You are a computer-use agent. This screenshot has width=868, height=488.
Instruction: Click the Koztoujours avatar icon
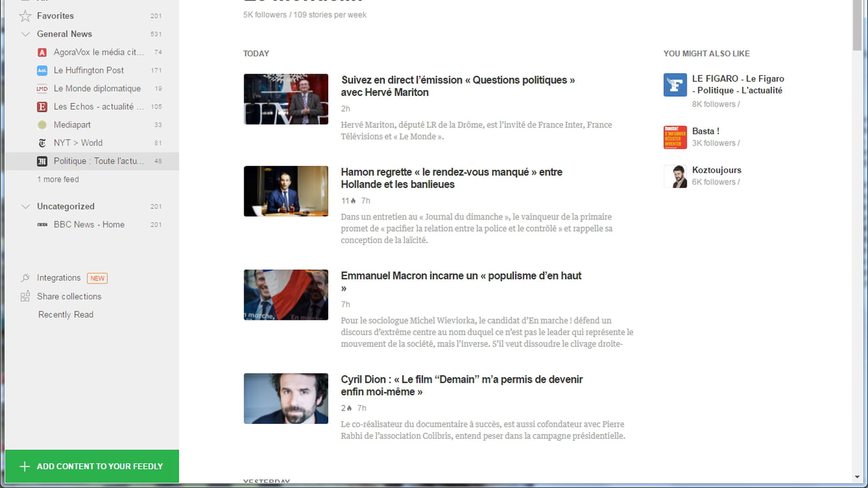(675, 176)
